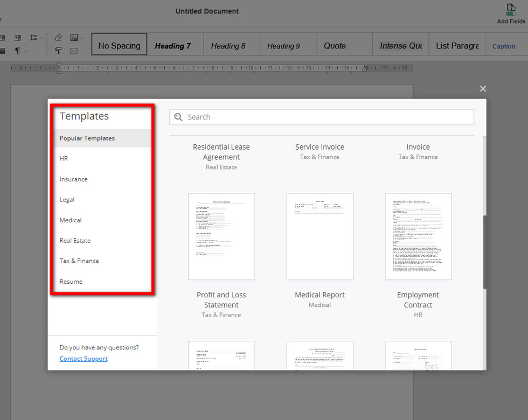Apply the No Spacing style

[119, 46]
